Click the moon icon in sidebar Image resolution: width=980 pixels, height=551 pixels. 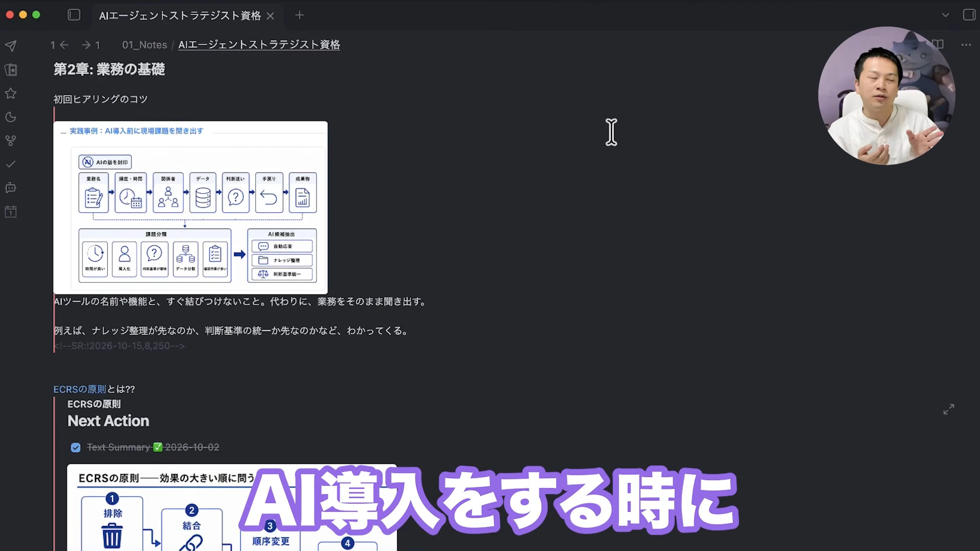(11, 117)
